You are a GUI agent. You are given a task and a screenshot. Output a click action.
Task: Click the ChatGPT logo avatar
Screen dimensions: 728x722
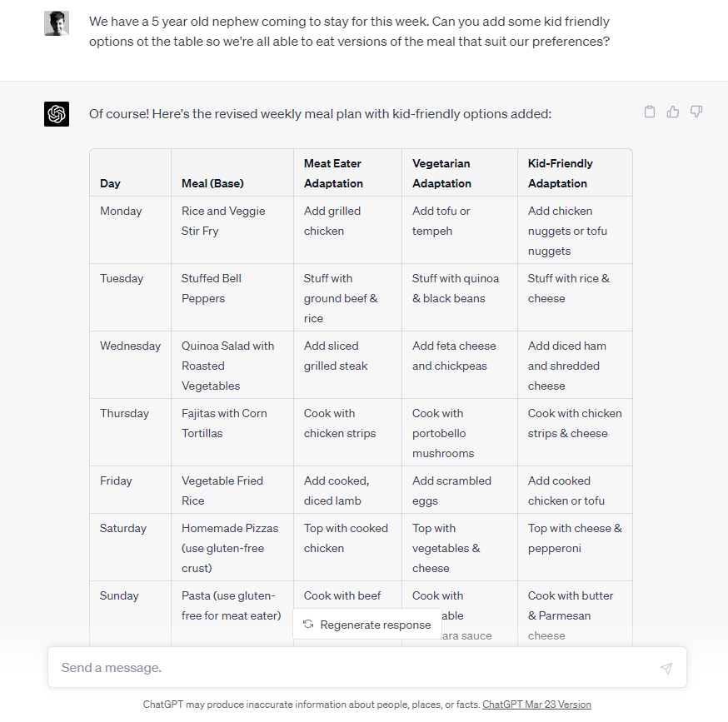point(57,114)
